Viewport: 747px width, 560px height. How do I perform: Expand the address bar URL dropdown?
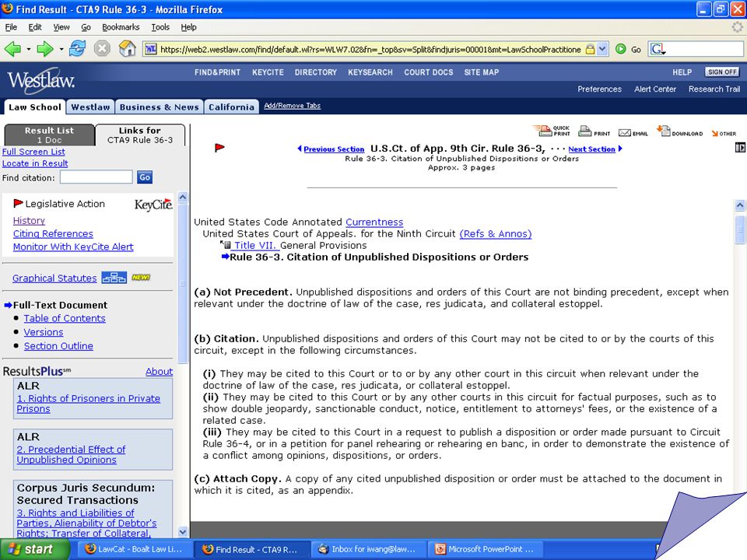[x=602, y=49]
